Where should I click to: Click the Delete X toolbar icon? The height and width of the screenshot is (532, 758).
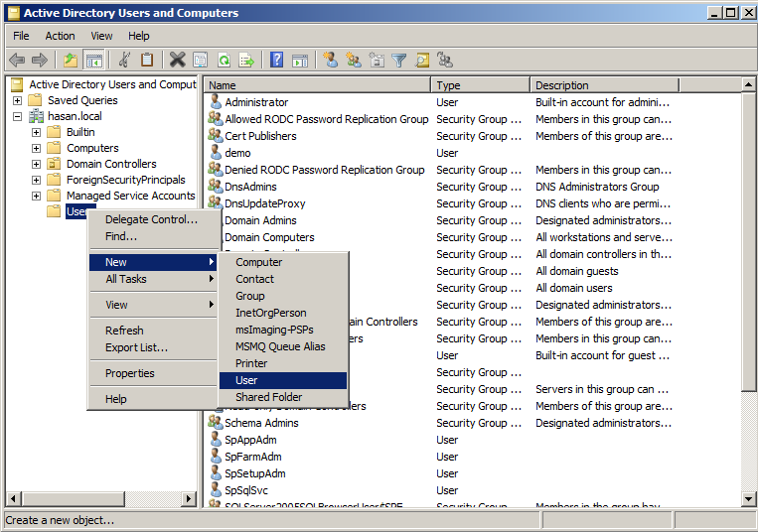(178, 60)
